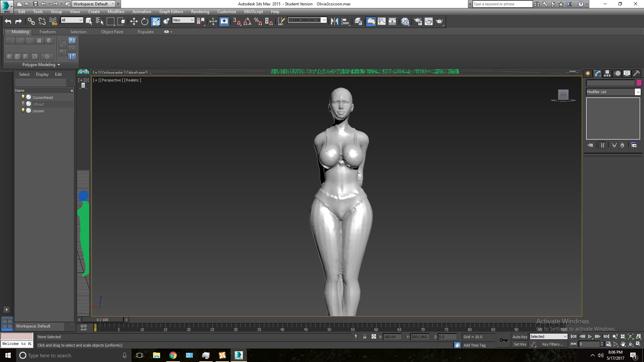The image size is (644, 362).
Task: Open the Material Editor
Action: pos(405,21)
